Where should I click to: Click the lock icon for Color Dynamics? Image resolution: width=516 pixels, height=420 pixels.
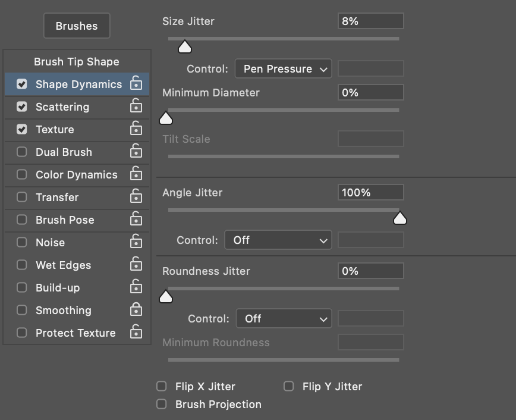click(136, 173)
